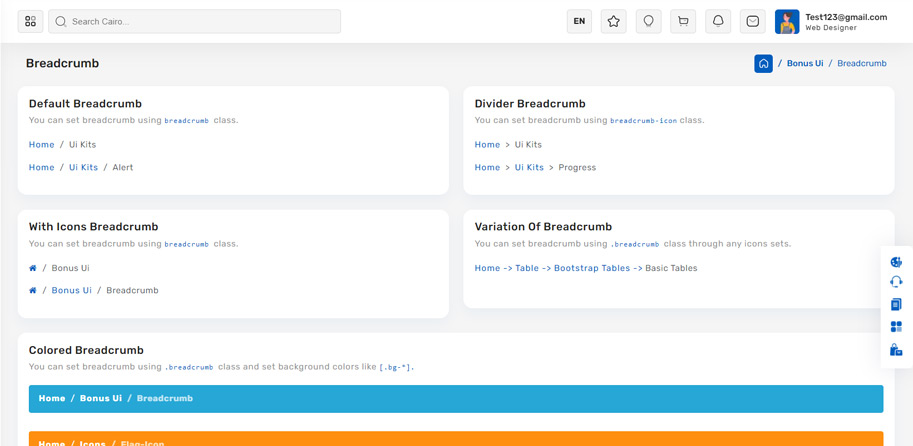Click Default Breadcrumb card heading
The image size is (913, 446).
click(x=86, y=104)
